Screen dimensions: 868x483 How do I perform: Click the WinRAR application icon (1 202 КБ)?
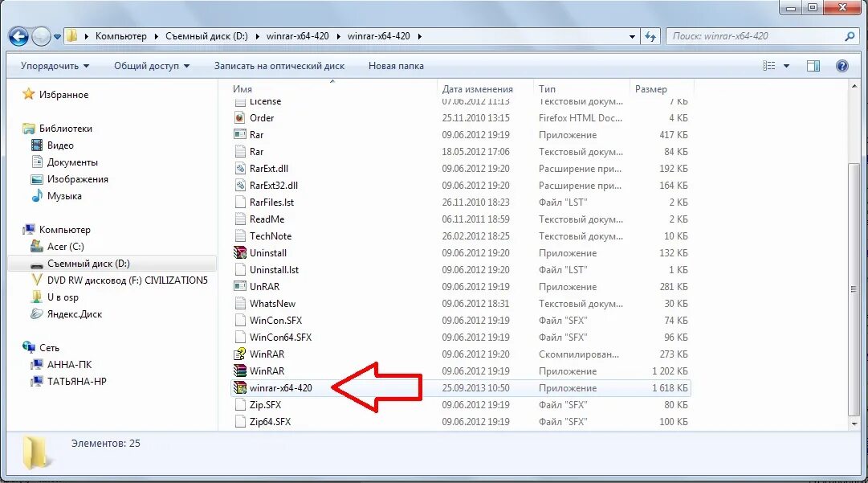tap(240, 371)
